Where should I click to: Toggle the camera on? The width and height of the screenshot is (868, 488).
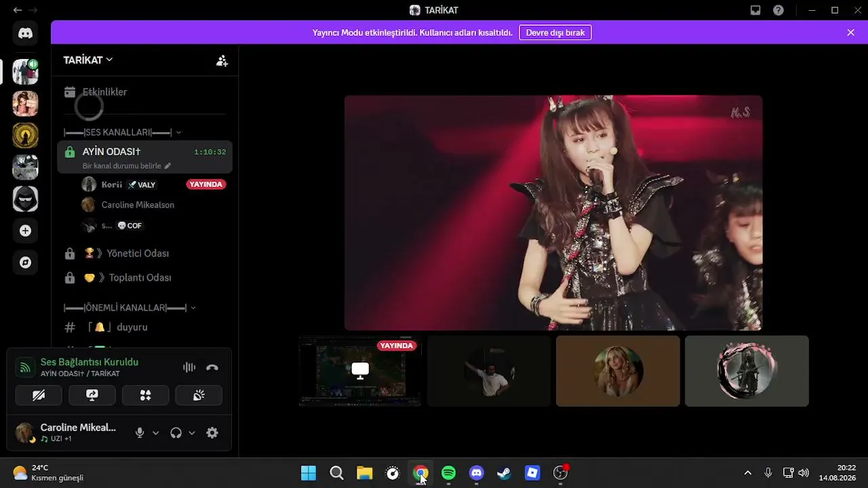(39, 395)
